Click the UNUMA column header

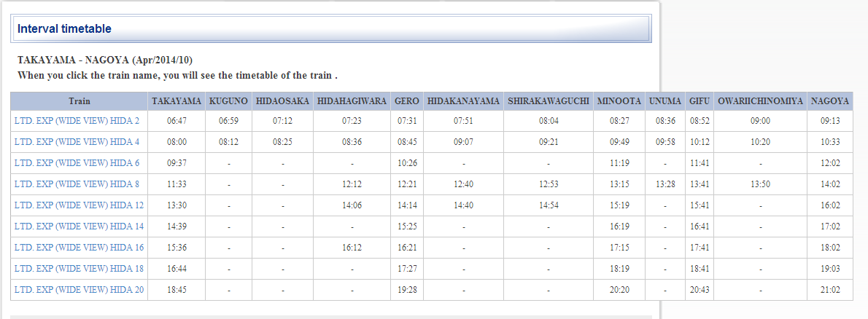[664, 101]
